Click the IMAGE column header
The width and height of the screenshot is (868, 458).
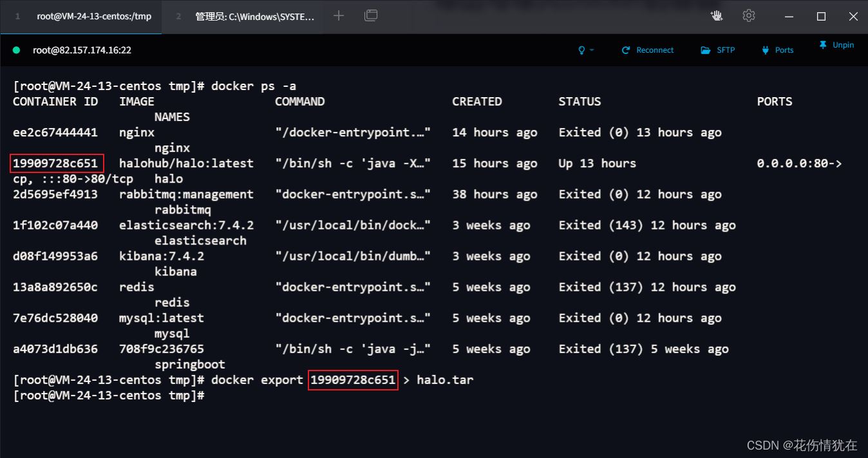tap(137, 102)
